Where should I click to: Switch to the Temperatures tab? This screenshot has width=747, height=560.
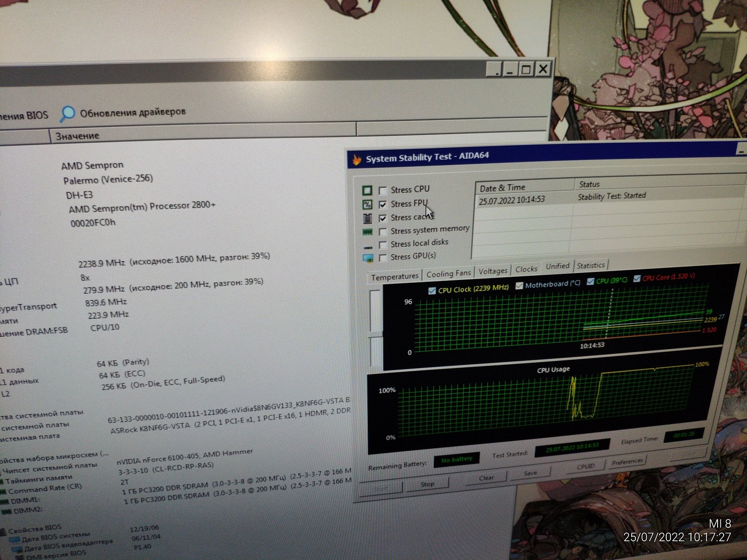(395, 277)
